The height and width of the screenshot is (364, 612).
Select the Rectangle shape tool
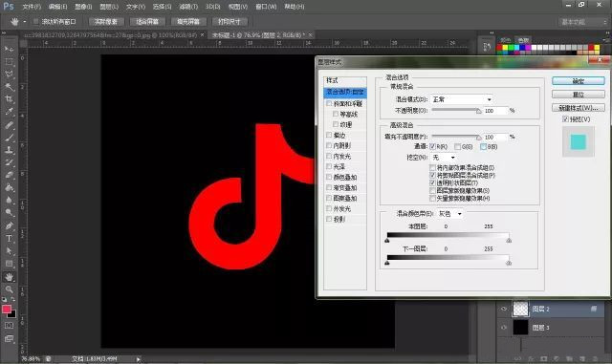coord(9,264)
